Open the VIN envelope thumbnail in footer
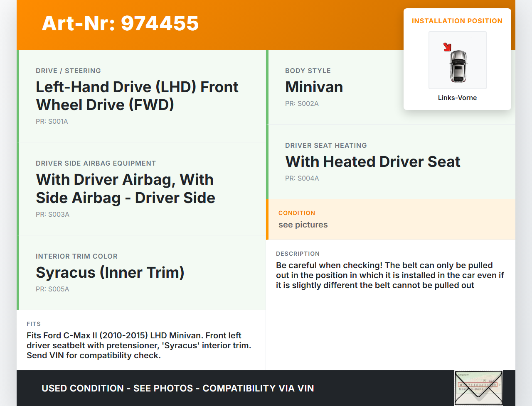The height and width of the screenshot is (406, 532). [478, 388]
